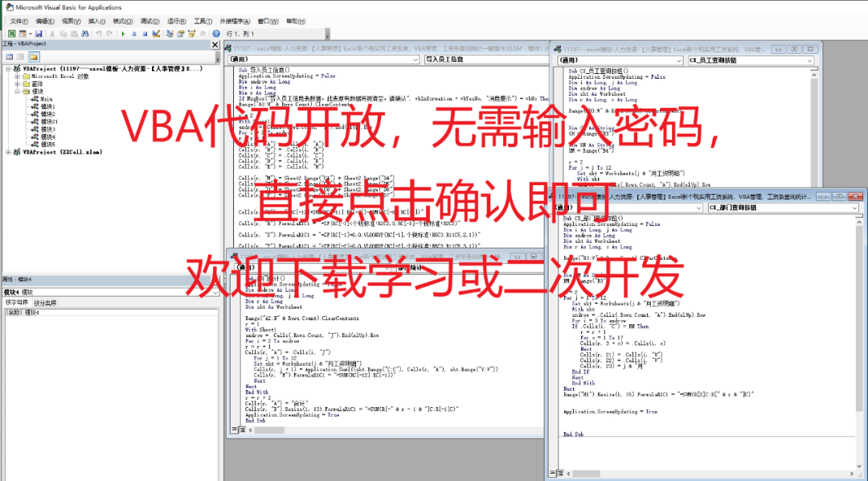The image size is (868, 481).
Task: Collapse the VBAProject (11197) tree node
Action: tap(8, 68)
